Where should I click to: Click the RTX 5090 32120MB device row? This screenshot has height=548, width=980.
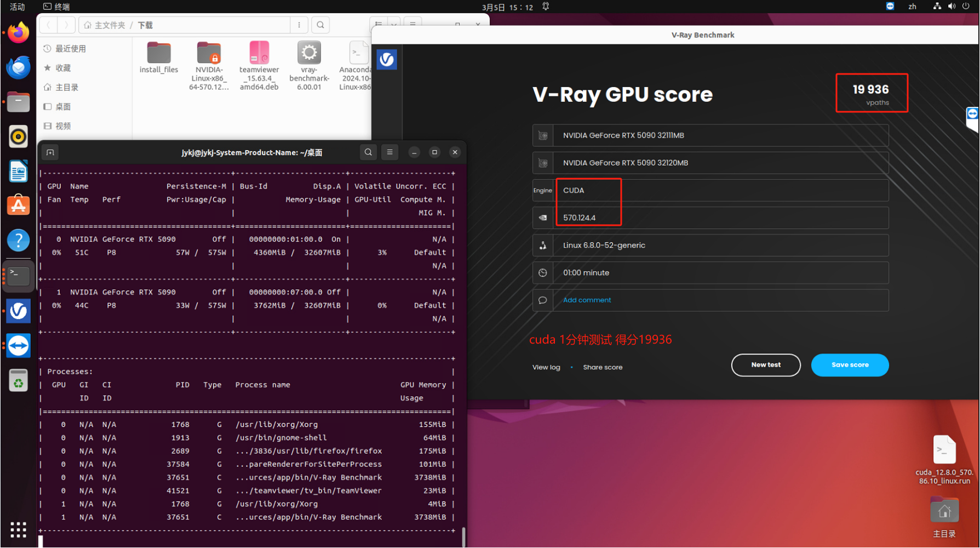(x=710, y=163)
